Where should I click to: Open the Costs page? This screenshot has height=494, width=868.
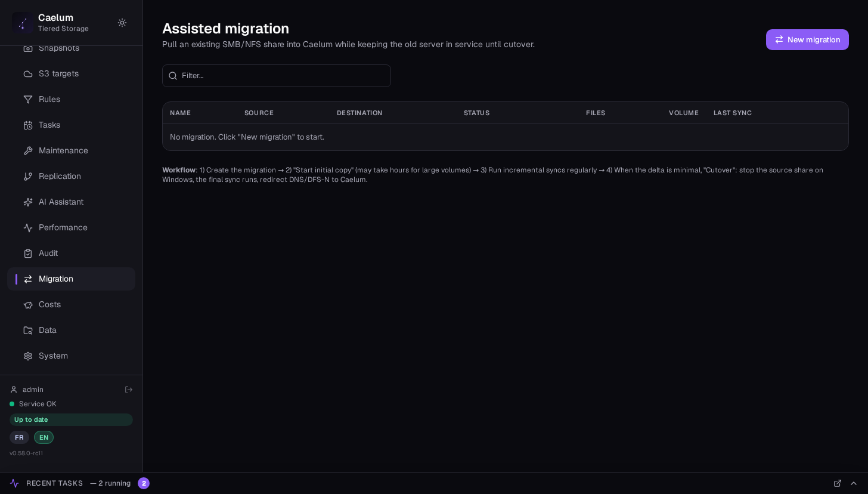[x=71, y=305]
